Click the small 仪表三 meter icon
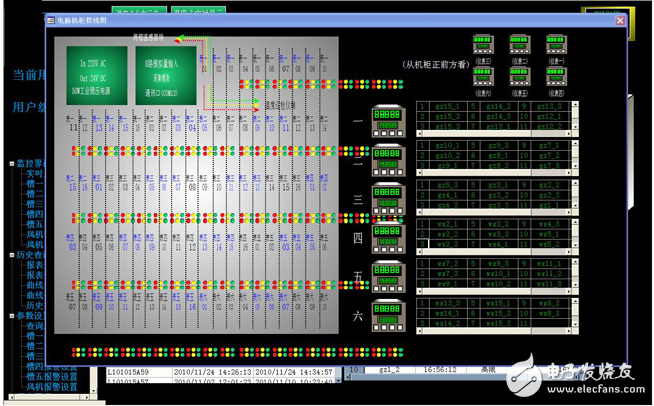The image size is (654, 406). coord(484,45)
